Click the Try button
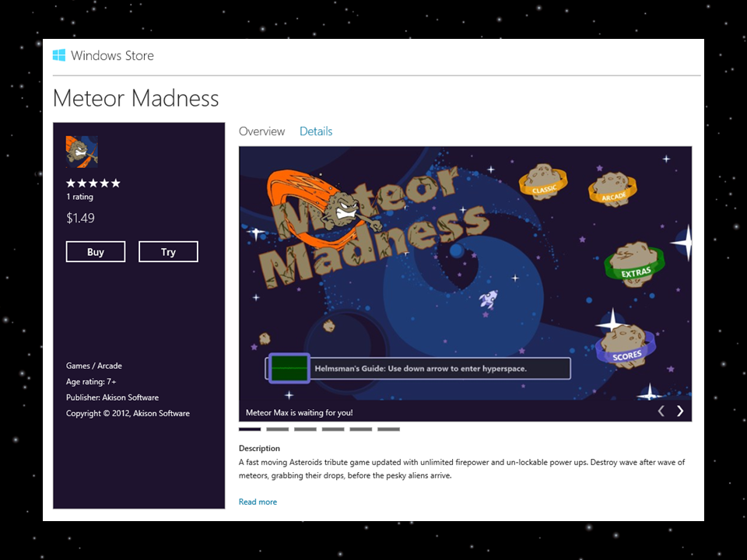The width and height of the screenshot is (747, 560). tap(168, 251)
